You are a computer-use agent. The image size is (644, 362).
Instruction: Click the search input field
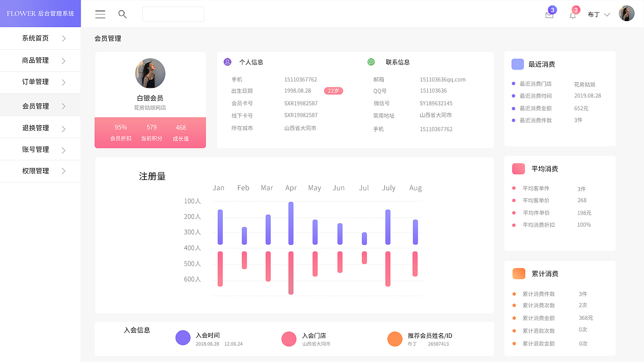pyautogui.click(x=173, y=14)
